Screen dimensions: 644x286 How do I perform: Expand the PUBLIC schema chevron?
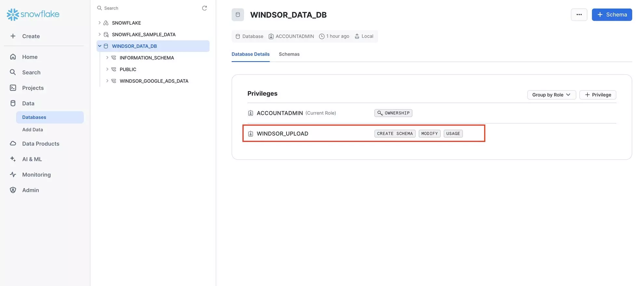click(x=107, y=69)
